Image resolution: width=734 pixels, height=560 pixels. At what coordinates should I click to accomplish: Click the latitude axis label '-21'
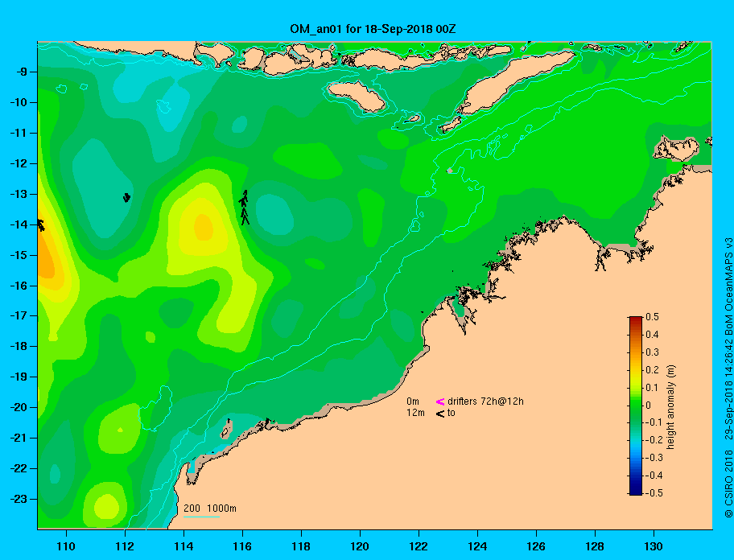click(19, 439)
